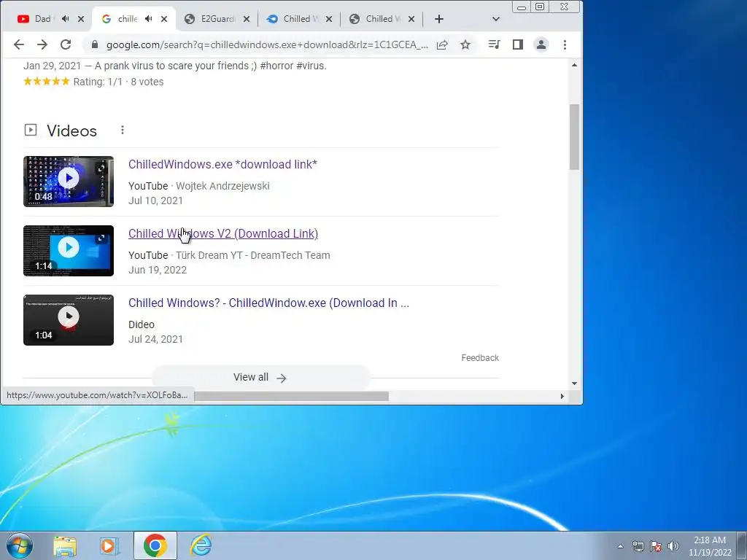Open the Chrome side panel icon
Viewport: 747px width, 560px height.
click(x=518, y=44)
